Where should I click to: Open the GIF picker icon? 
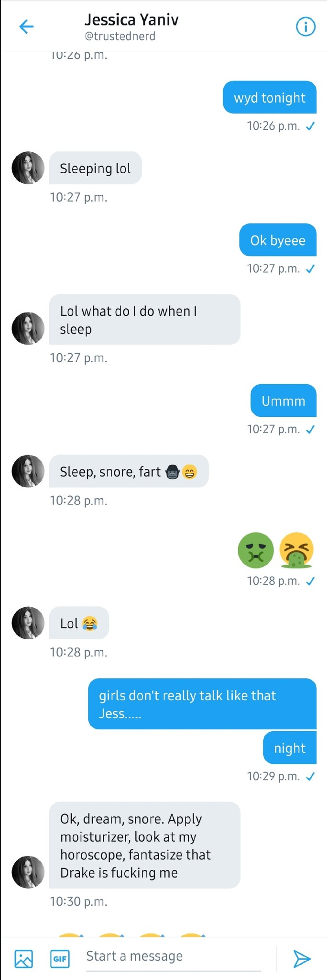click(x=60, y=959)
